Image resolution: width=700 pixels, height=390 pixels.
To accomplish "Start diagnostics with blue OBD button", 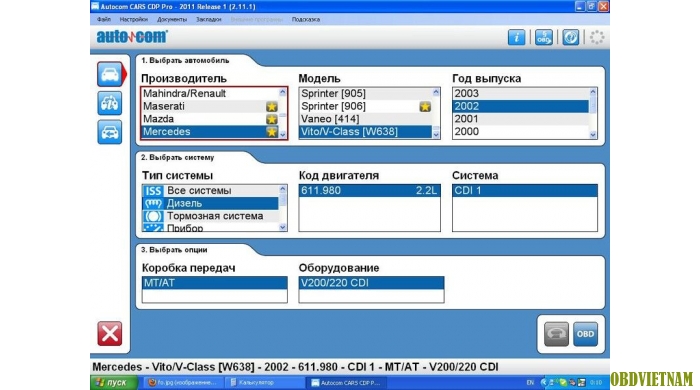I will point(585,334).
